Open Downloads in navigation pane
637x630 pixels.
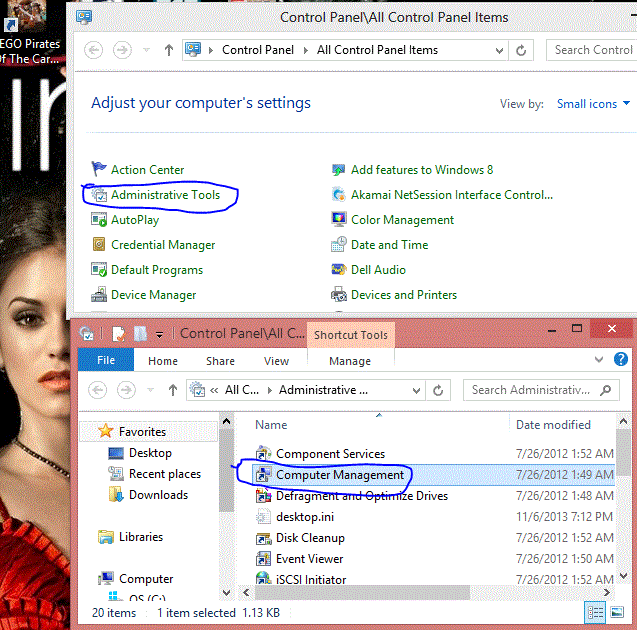click(158, 495)
